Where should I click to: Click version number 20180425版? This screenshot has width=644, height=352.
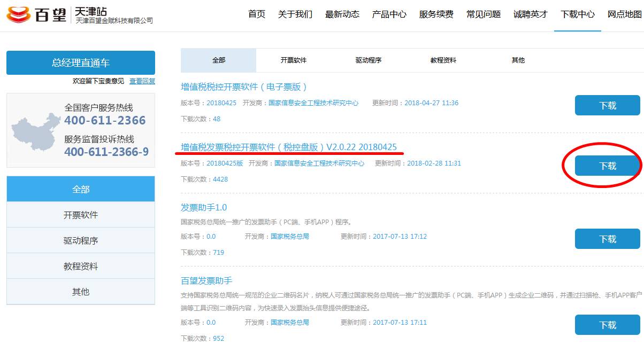225,163
